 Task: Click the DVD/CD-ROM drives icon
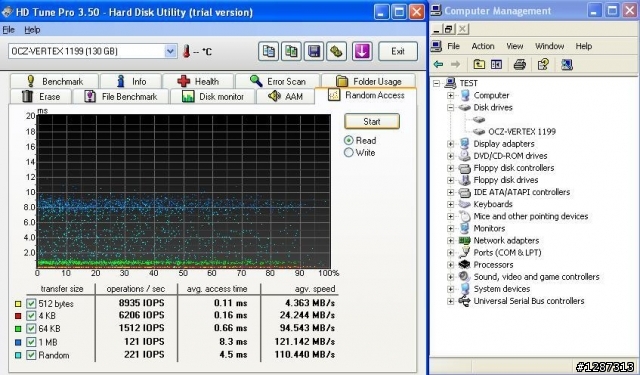[x=464, y=155]
